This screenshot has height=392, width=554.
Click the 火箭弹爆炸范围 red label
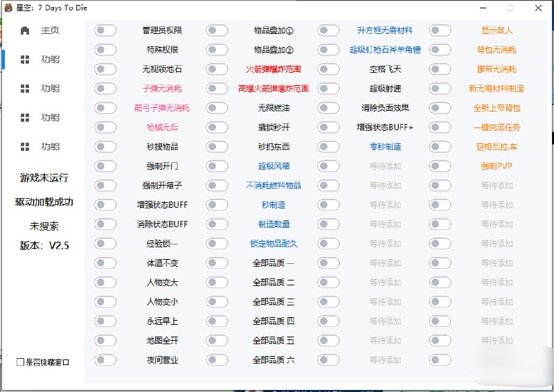tap(274, 69)
